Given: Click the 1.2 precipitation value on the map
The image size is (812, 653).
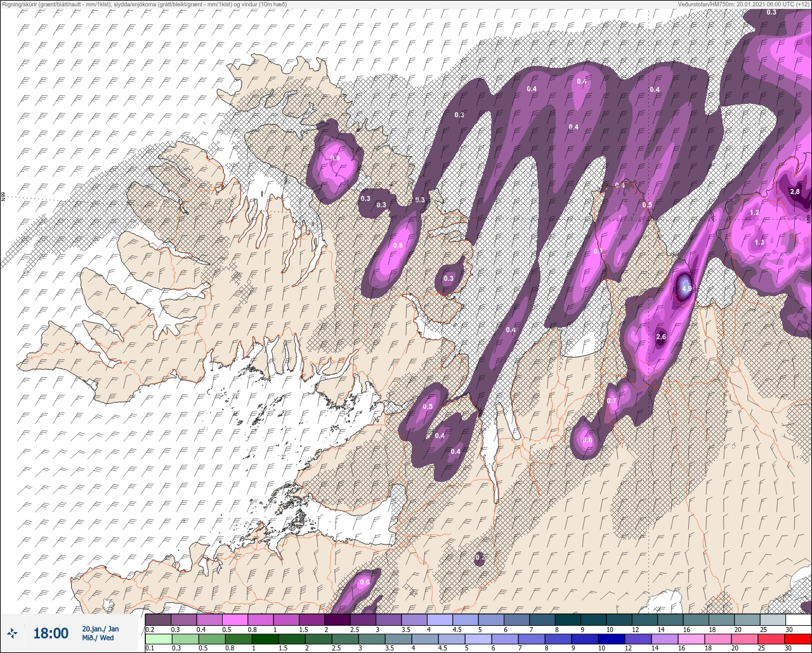Looking at the screenshot, I should click(x=755, y=212).
